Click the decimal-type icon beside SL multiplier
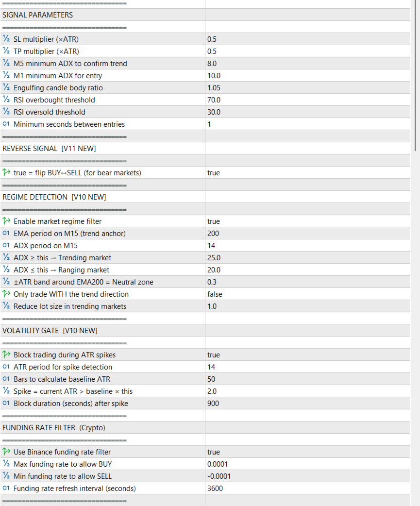The image size is (420, 506). (x=6, y=39)
